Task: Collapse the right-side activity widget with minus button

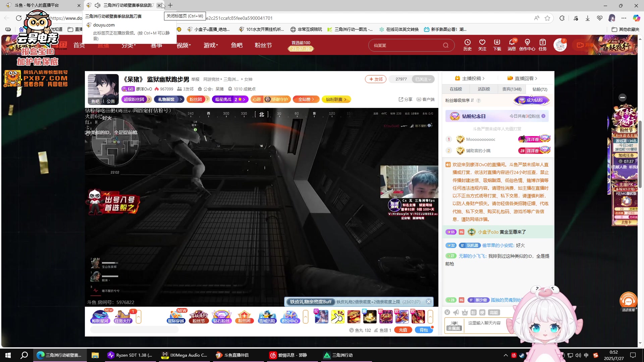Action: [623, 98]
